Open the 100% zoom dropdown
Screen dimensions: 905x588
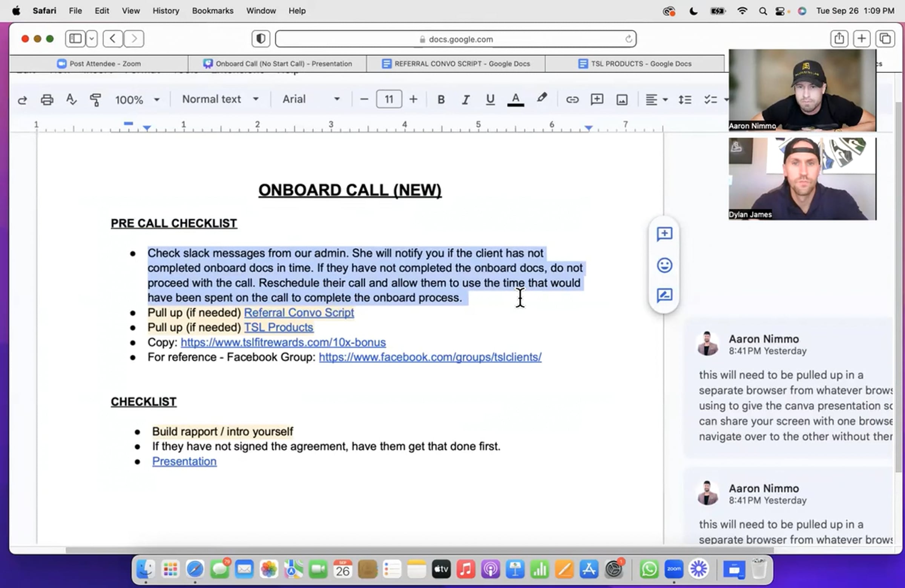pyautogui.click(x=137, y=100)
